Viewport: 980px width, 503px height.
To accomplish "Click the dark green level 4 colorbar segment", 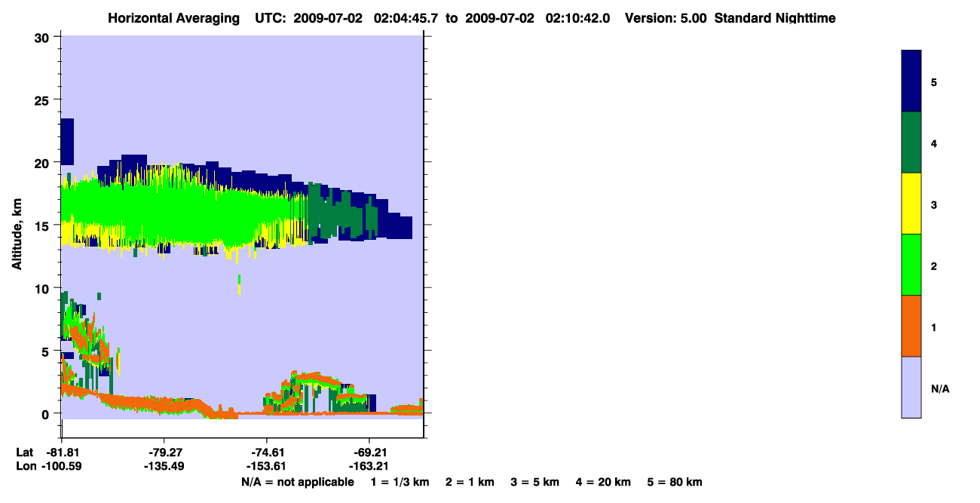I will [911, 143].
